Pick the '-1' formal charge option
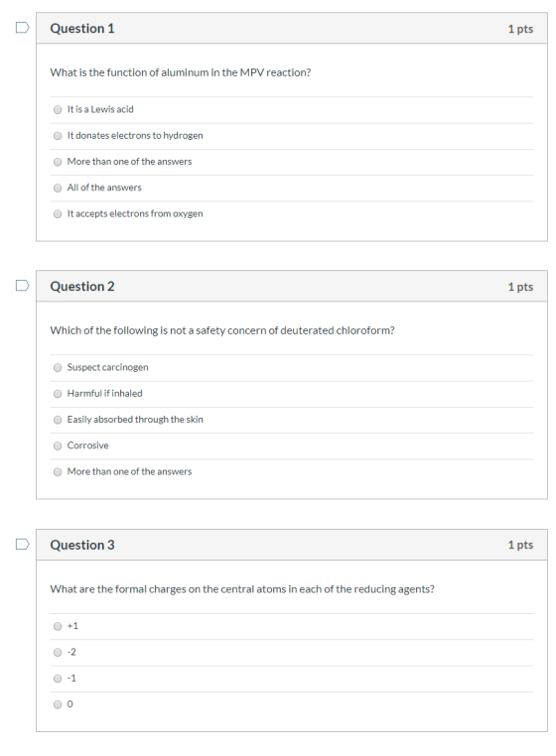Screen dimensions: 556x756 click(x=58, y=678)
